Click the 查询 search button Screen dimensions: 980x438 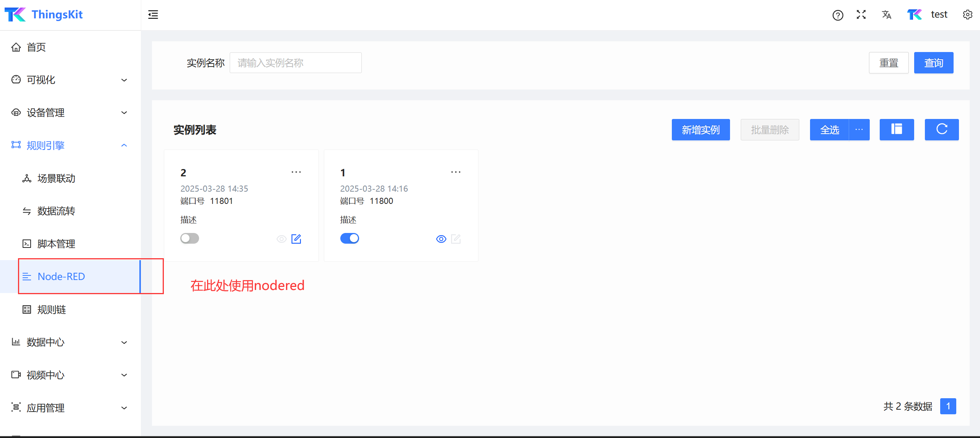(x=933, y=63)
